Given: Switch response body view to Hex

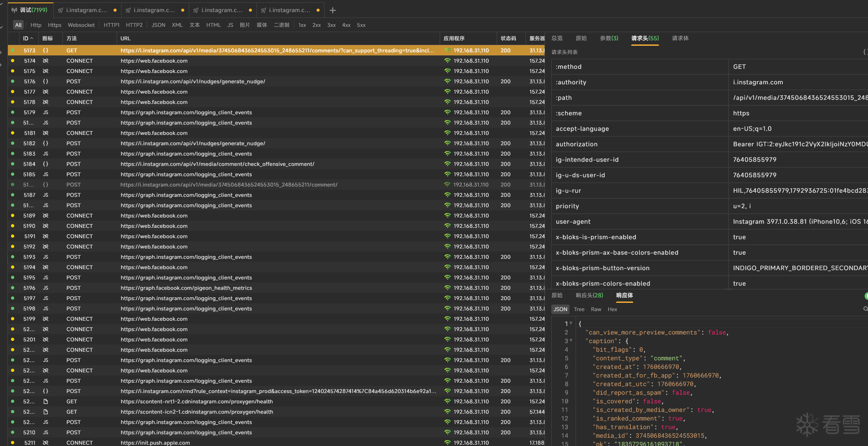Looking at the screenshot, I should click(612, 309).
